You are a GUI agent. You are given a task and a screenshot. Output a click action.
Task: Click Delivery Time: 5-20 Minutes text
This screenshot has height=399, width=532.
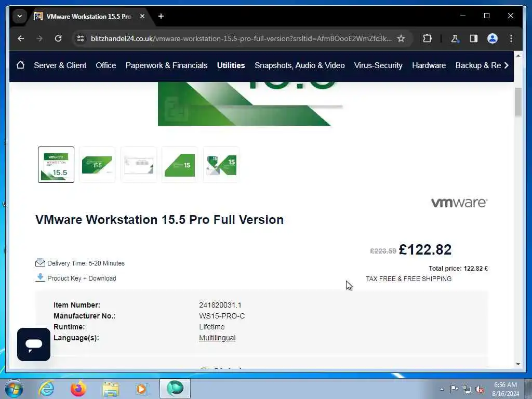click(x=86, y=263)
